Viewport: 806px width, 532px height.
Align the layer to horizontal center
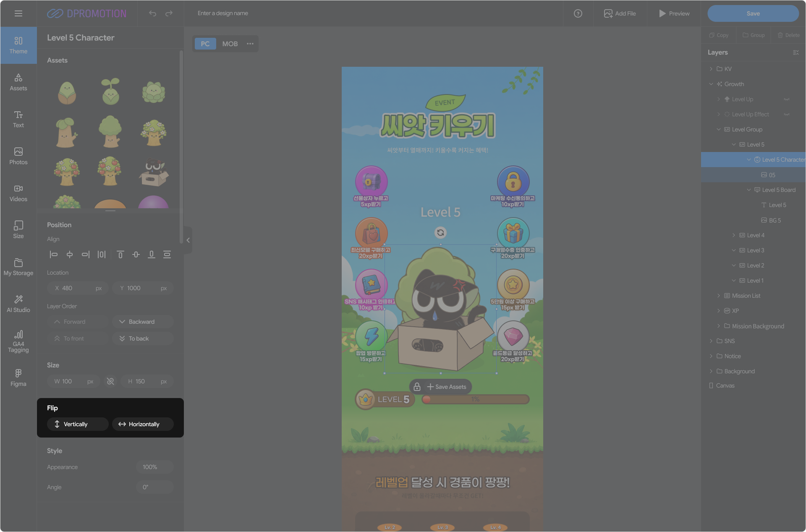pos(70,254)
